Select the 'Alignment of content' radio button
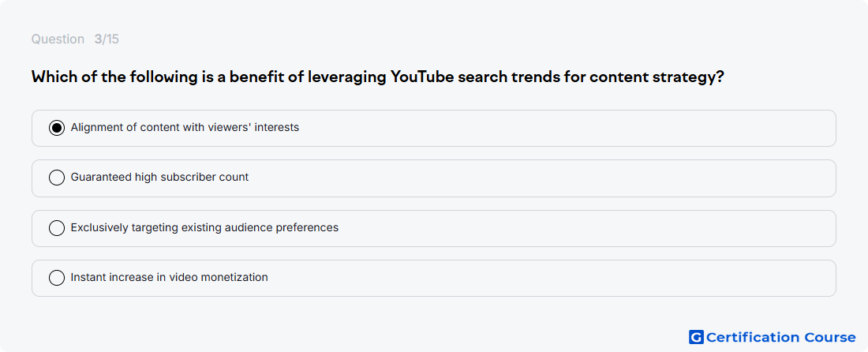 57,128
